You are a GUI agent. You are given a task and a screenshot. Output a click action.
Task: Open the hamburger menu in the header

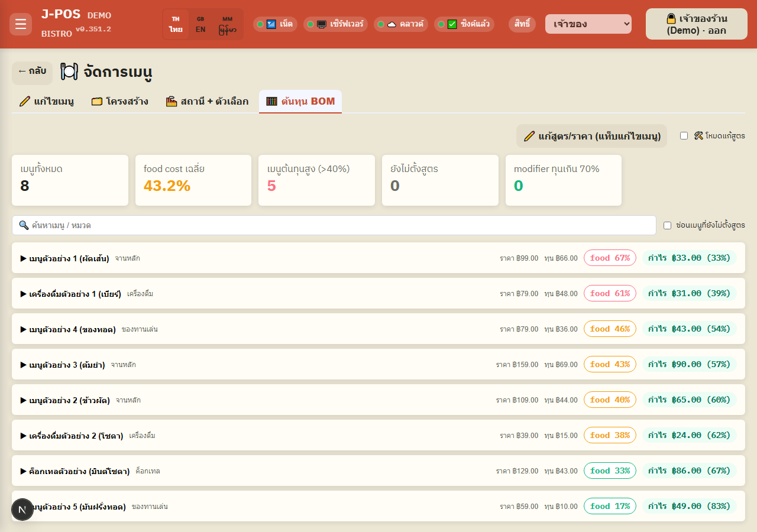[21, 24]
